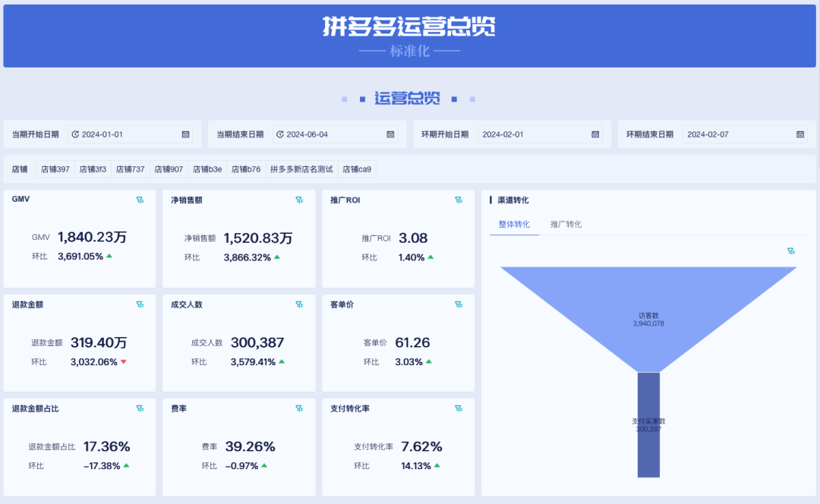The image size is (820, 504).
Task: Switch to the 整体转化 tab
Action: [x=514, y=224]
